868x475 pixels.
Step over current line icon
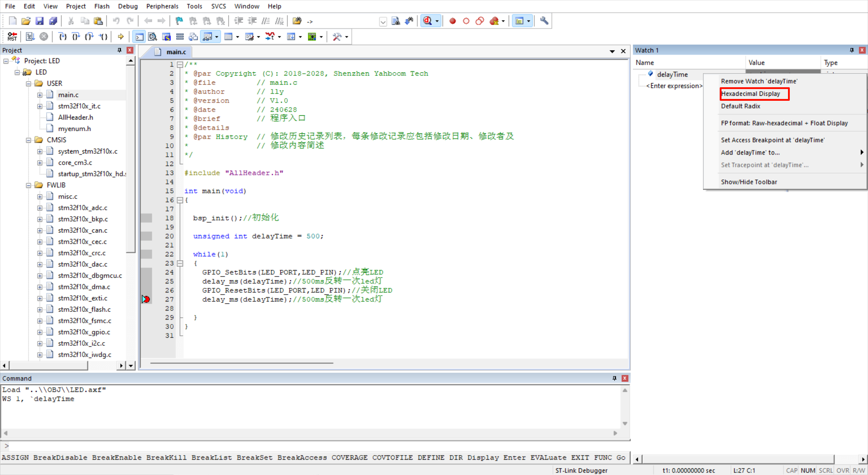tap(76, 37)
